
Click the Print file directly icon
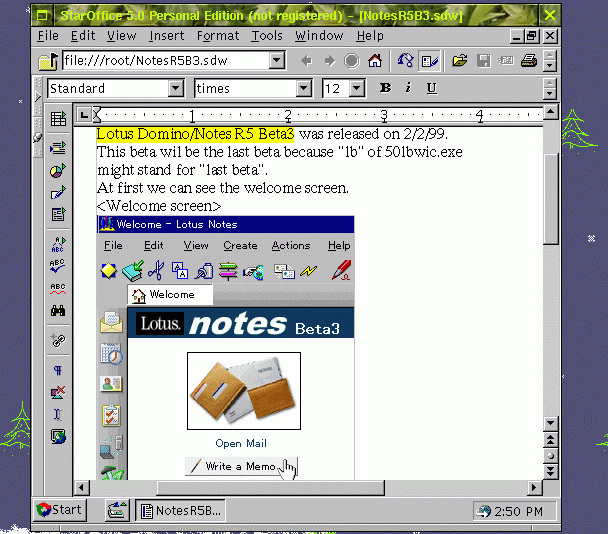pyautogui.click(x=529, y=60)
